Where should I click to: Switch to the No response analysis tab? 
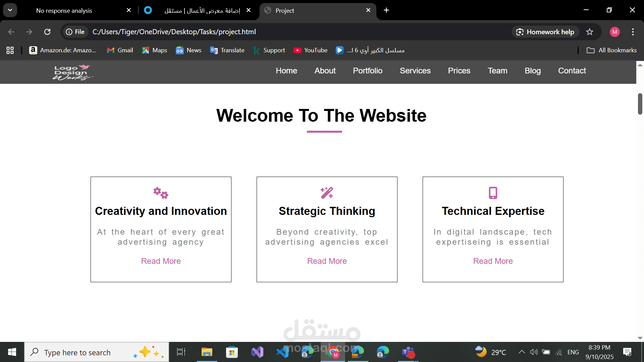point(64,11)
